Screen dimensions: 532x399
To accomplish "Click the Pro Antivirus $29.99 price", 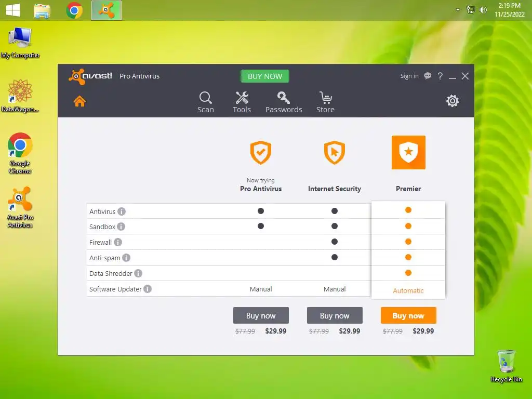I will point(275,331).
